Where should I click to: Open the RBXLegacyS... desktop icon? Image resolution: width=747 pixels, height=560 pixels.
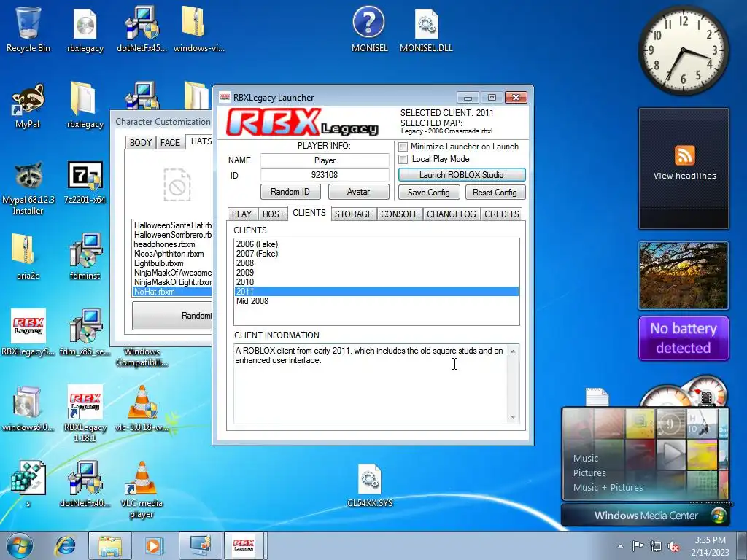pyautogui.click(x=28, y=332)
